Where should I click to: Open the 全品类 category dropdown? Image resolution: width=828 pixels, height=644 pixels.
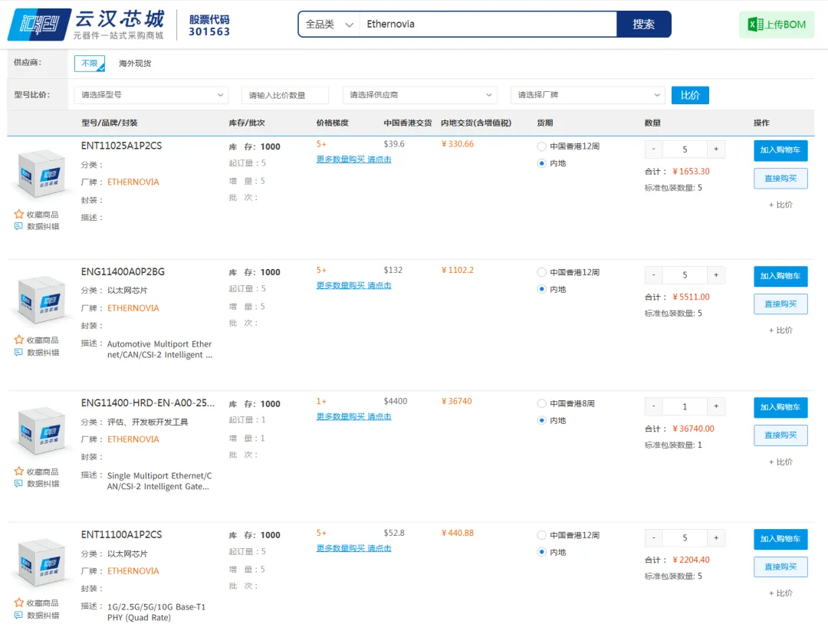(328, 25)
